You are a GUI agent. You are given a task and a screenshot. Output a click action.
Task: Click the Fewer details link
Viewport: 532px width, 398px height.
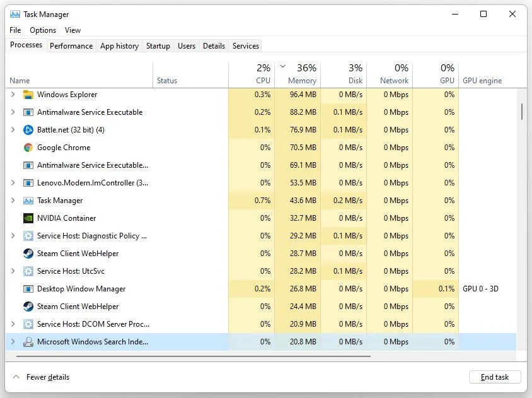point(48,377)
